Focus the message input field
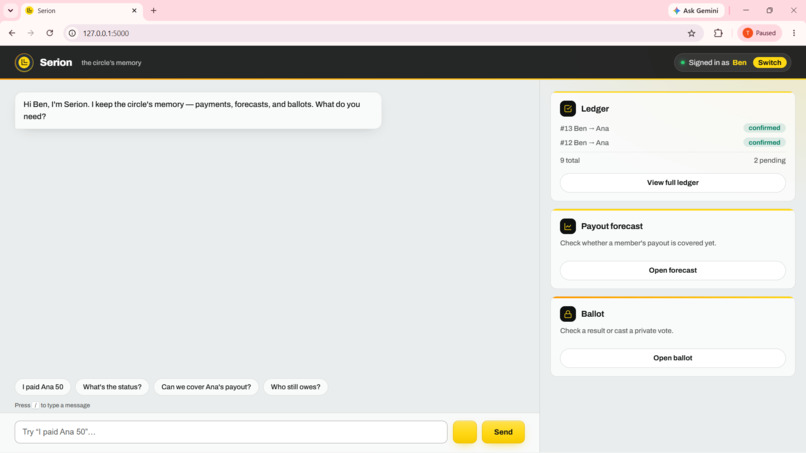Image resolution: width=806 pixels, height=453 pixels. [x=231, y=432]
